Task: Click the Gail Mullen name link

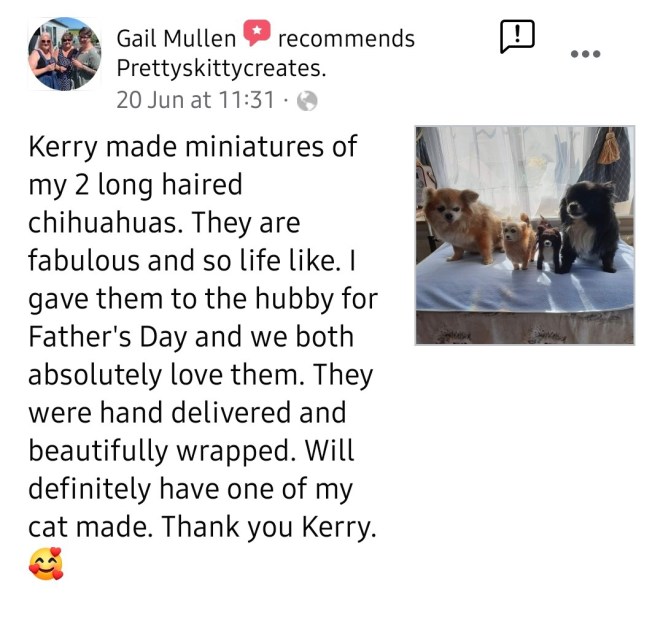Action: tap(176, 38)
